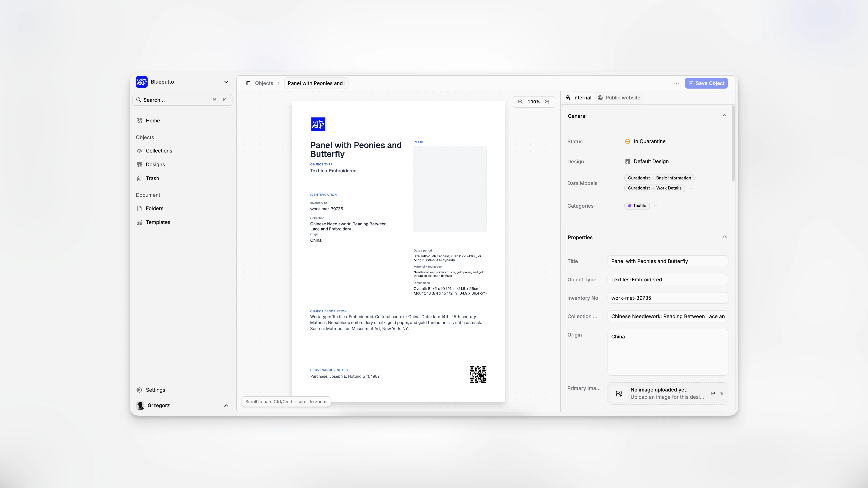Edit the Collection property field

point(668,316)
